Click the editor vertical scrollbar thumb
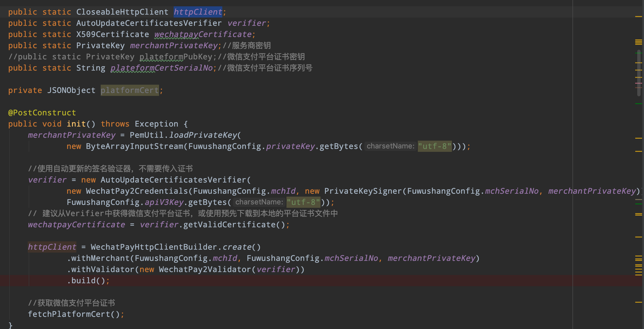Viewport: 644px width, 329px height. (639, 73)
